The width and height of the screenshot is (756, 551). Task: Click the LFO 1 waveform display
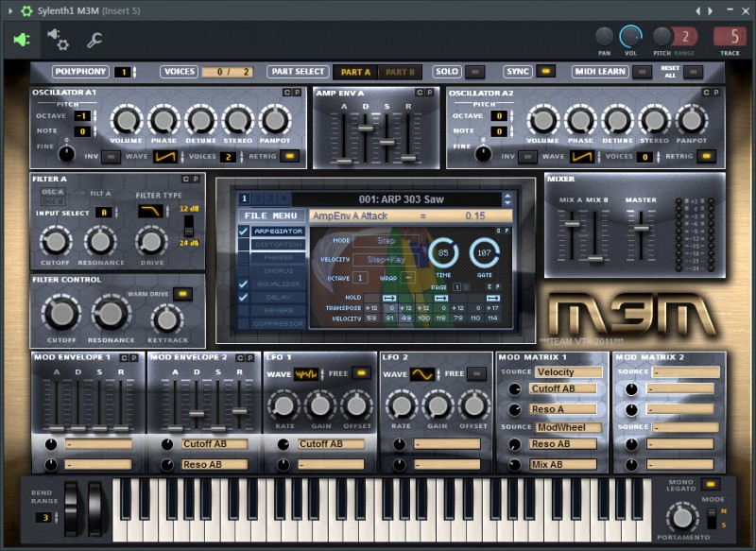pyautogui.click(x=305, y=374)
